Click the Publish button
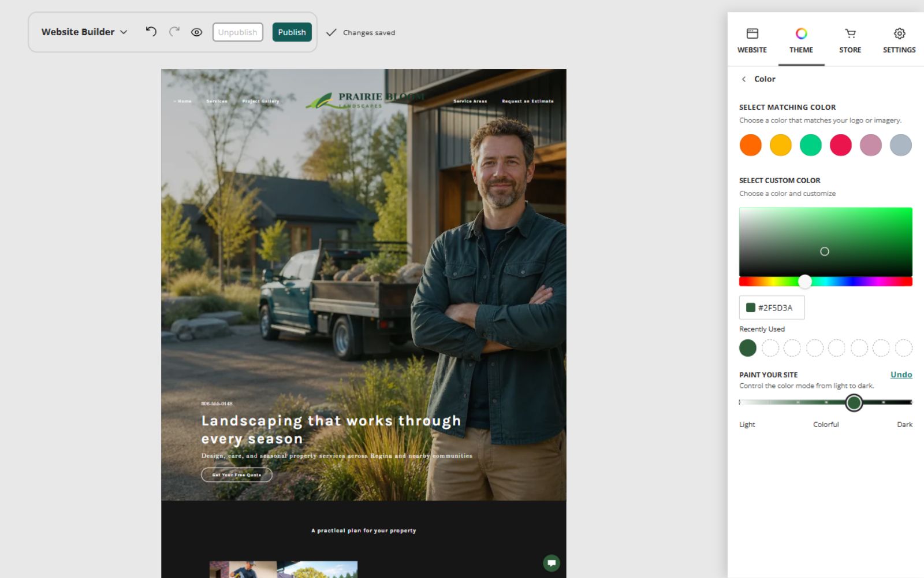Image resolution: width=924 pixels, height=578 pixels. click(292, 32)
